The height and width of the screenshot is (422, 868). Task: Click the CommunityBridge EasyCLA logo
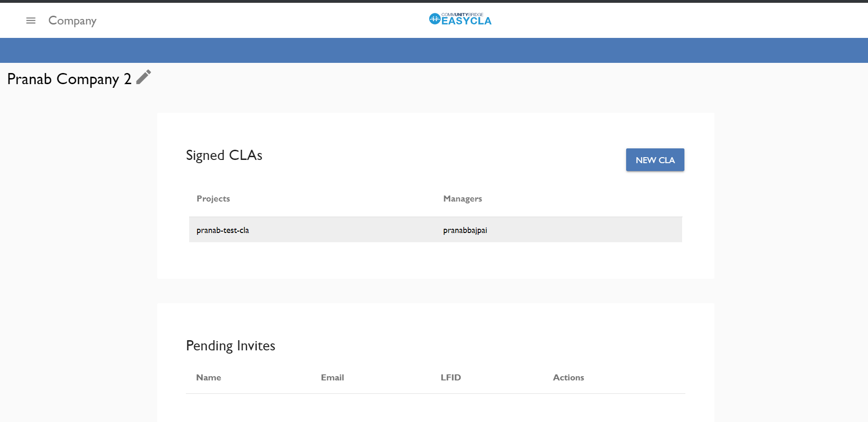point(460,19)
